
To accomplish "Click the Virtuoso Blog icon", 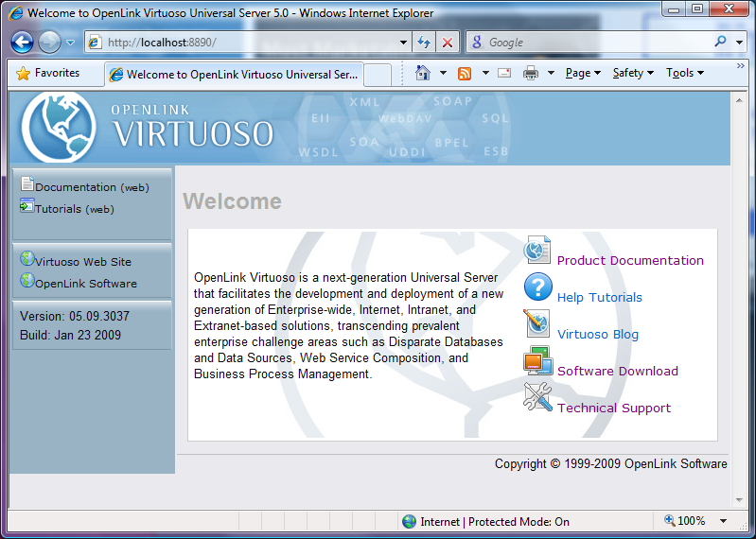I will point(537,324).
